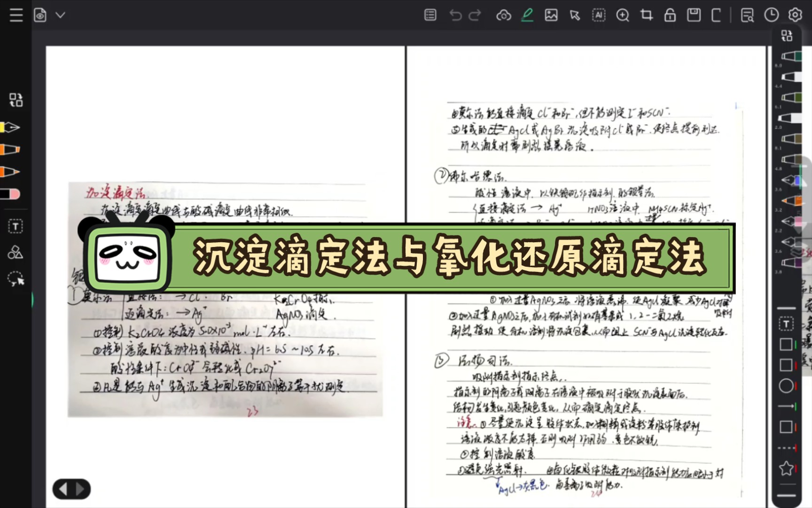Undo the last action

(x=455, y=15)
